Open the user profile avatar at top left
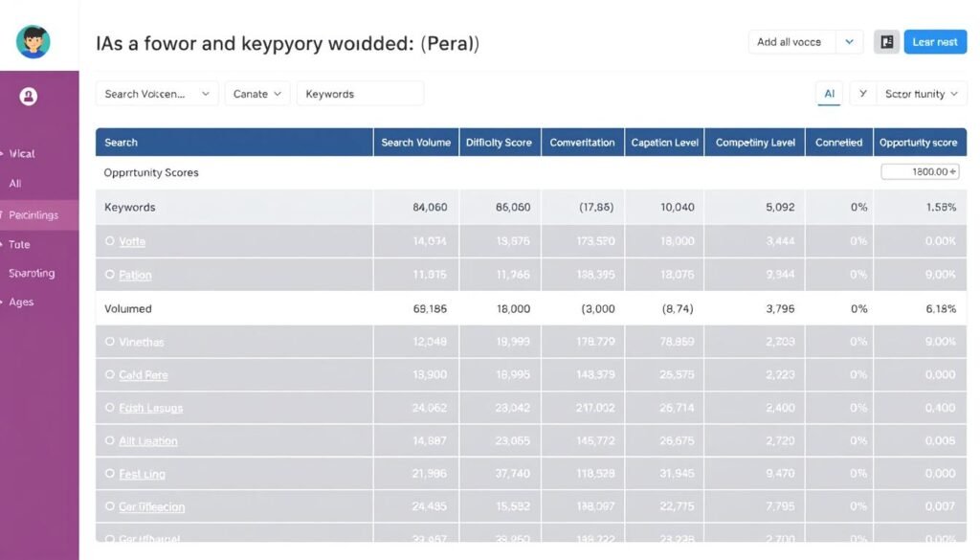The width and height of the screenshot is (980, 560). (34, 40)
